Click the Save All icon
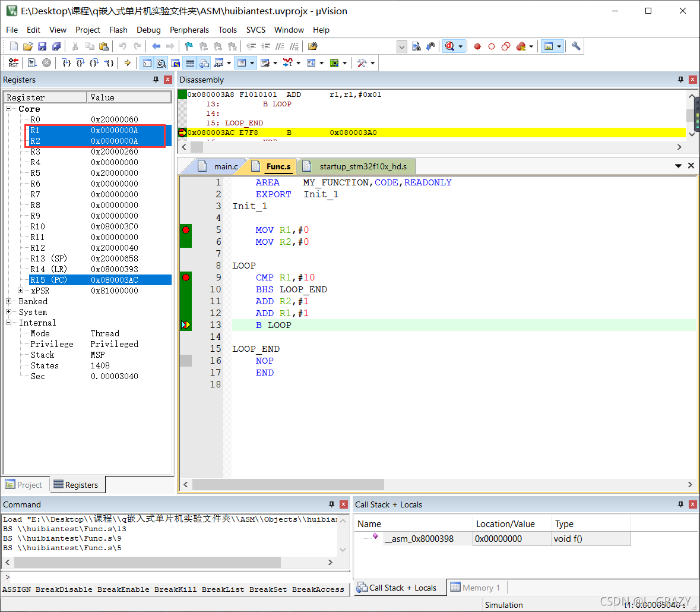Image resolution: width=700 pixels, height=612 pixels. point(56,46)
